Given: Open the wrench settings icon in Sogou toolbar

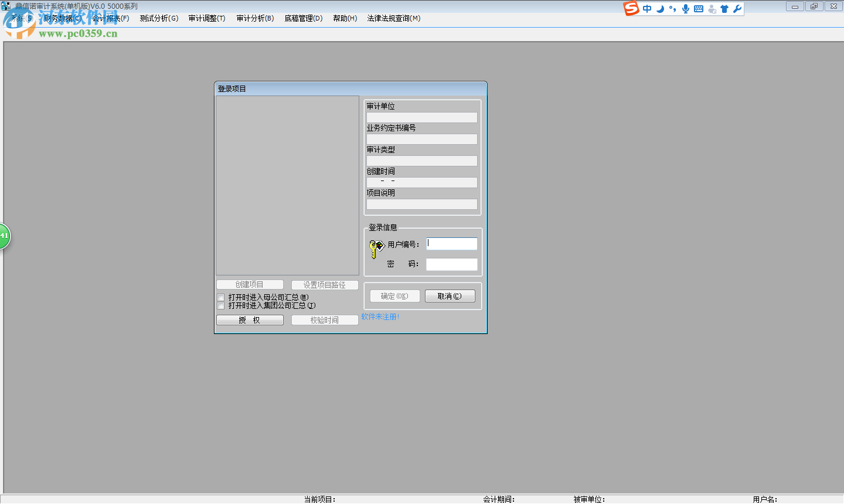Looking at the screenshot, I should pos(737,9).
